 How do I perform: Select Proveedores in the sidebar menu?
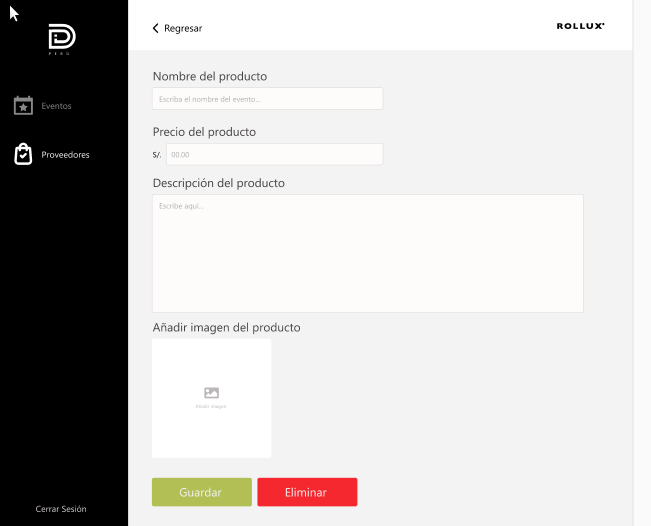tap(65, 154)
